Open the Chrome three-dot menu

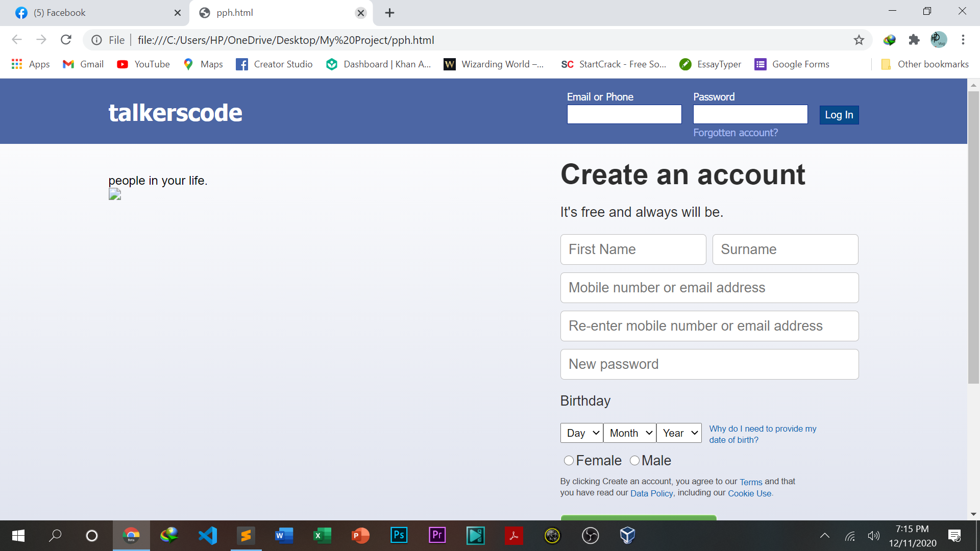[963, 40]
